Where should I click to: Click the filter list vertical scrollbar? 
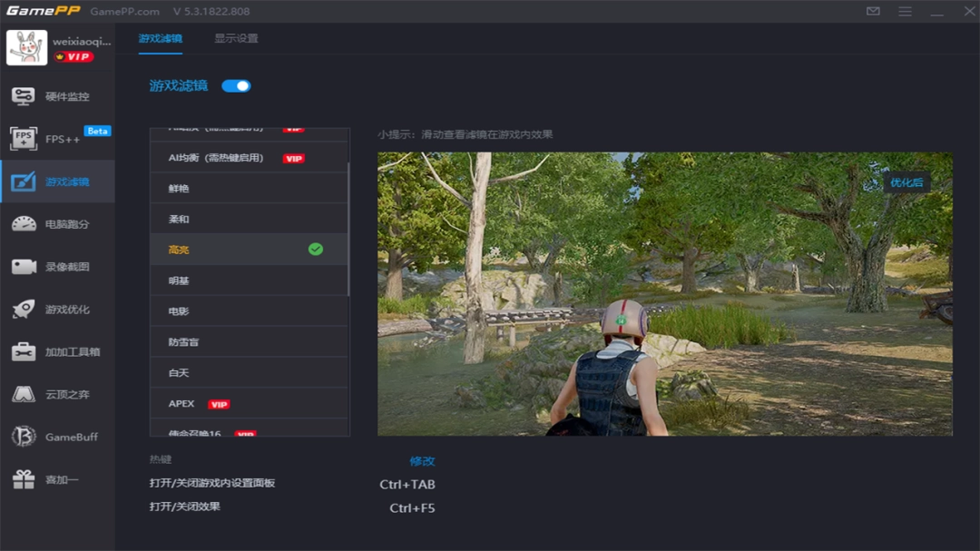348,227
